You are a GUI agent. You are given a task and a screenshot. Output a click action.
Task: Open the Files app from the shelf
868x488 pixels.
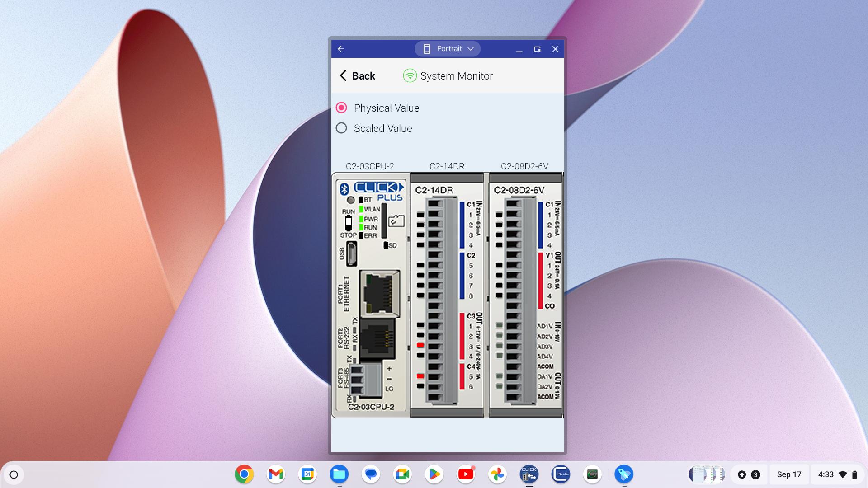tap(339, 474)
